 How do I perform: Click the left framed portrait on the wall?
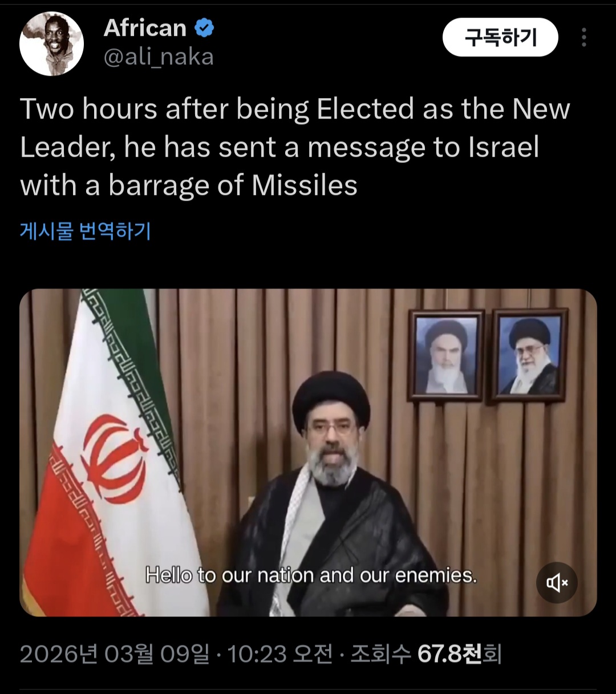tap(446, 355)
